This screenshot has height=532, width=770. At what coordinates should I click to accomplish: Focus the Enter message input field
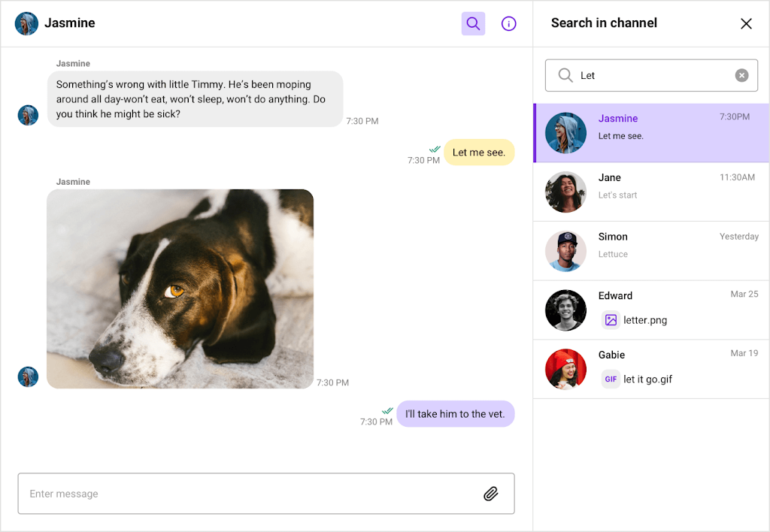(266, 494)
